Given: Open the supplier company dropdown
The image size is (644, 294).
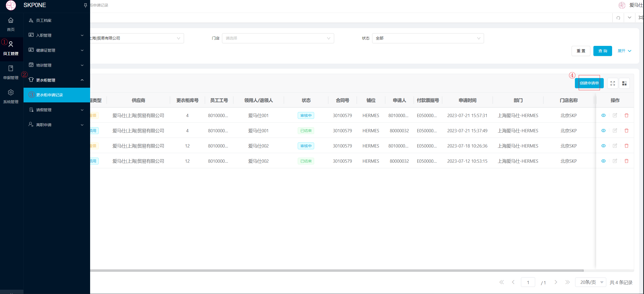Looking at the screenshot, I should point(137,38).
